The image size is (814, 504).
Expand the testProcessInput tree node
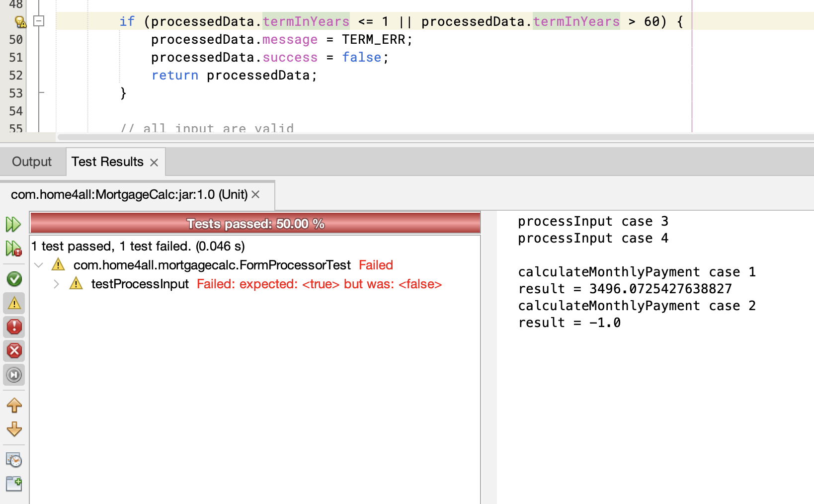[56, 284]
